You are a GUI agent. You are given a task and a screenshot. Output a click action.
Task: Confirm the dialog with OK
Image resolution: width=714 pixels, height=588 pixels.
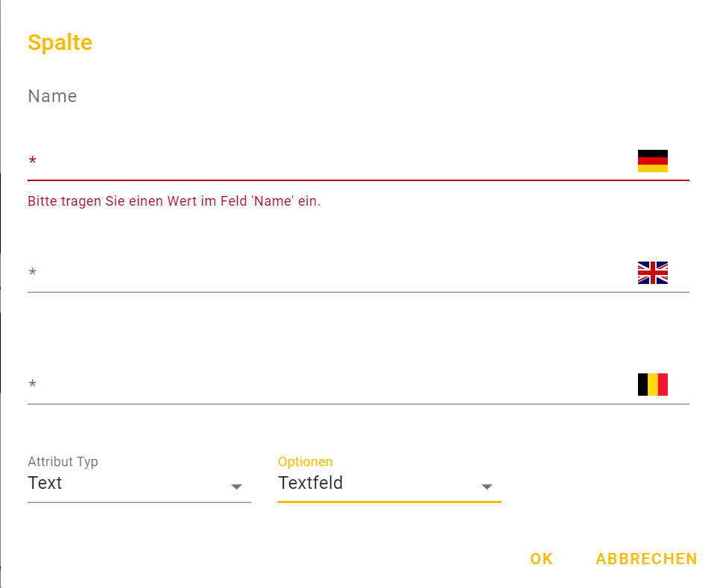coord(542,559)
